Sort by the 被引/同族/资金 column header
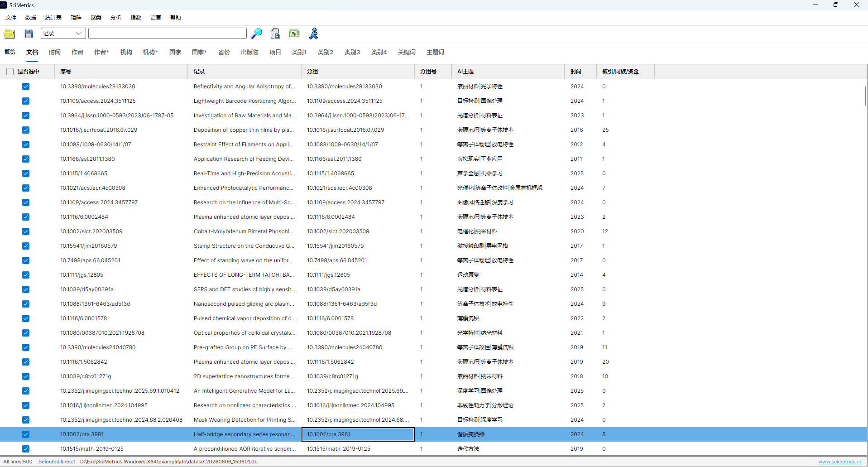The width and height of the screenshot is (868, 467). (x=625, y=72)
